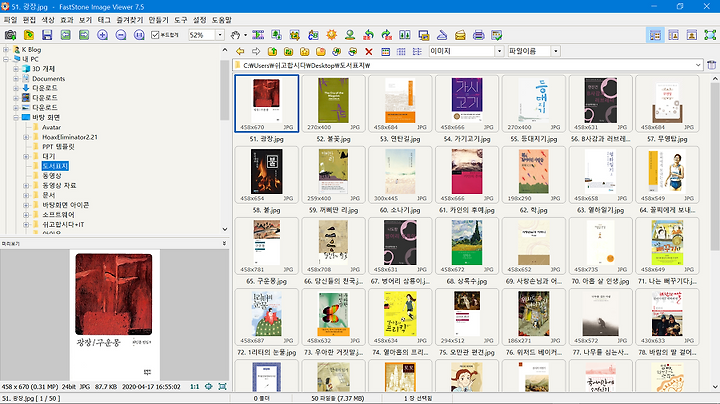Open the 즐겨찾기 menu
Image resolution: width=720 pixels, height=404 pixels.
click(x=129, y=20)
